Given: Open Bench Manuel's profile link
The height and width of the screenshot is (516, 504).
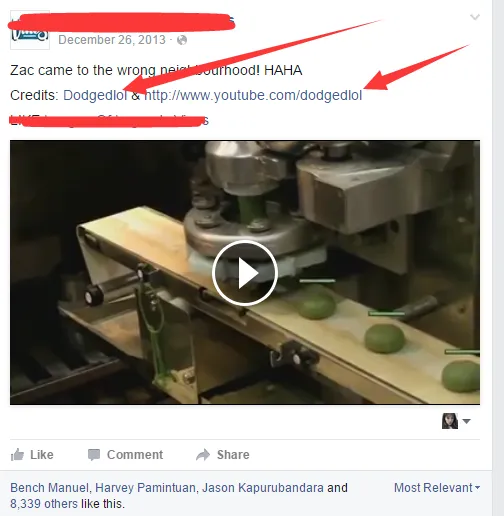Looking at the screenshot, I should [49, 488].
